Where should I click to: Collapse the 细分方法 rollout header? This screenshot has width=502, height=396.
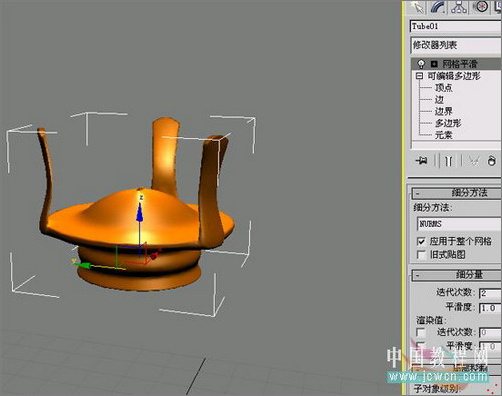pyautogui.click(x=457, y=193)
